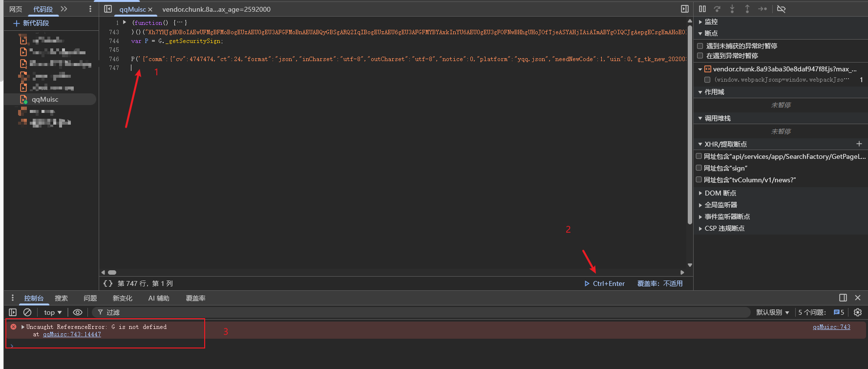This screenshot has width=868, height=369.
Task: Open the 5 issues message badge
Action: click(x=839, y=312)
